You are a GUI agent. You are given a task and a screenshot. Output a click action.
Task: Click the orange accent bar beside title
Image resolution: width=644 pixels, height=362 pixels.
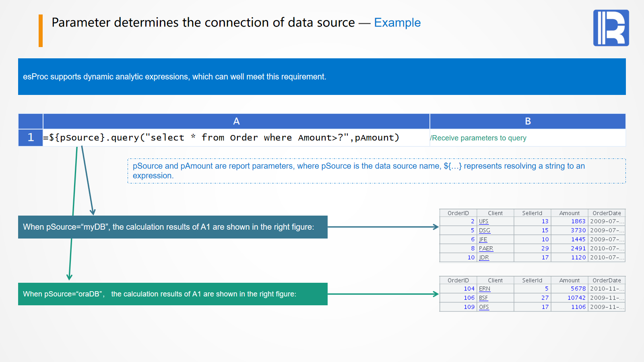pos(41,31)
